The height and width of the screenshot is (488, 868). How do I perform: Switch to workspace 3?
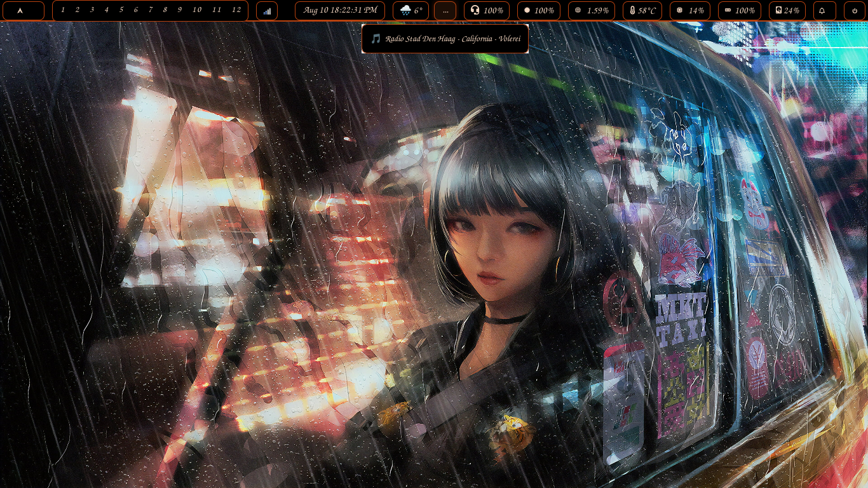pos(92,10)
